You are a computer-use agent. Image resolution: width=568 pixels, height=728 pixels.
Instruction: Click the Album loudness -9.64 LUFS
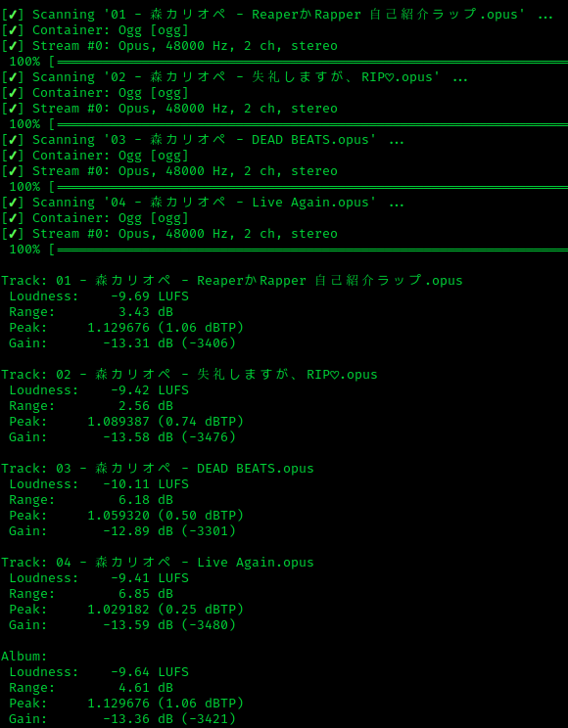tap(150, 672)
